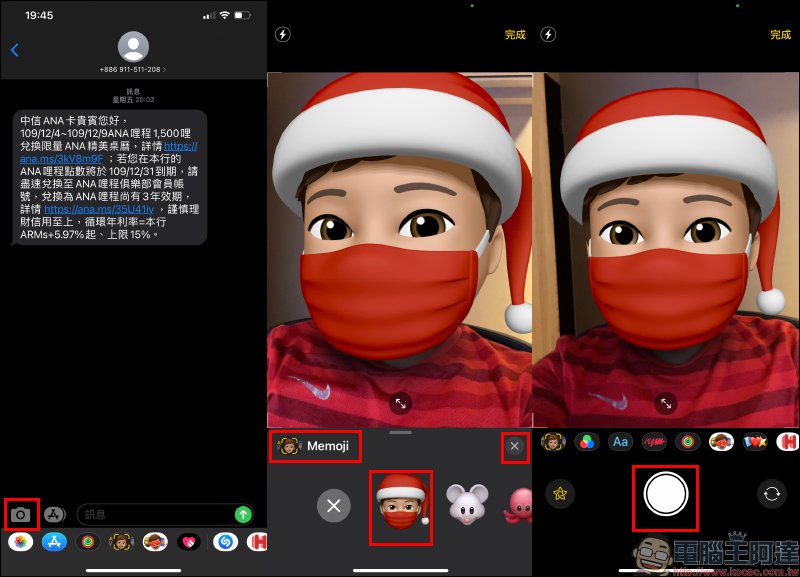This screenshot has width=800, height=577.
Task: Open the Shapes scribble effect
Action: click(x=654, y=441)
